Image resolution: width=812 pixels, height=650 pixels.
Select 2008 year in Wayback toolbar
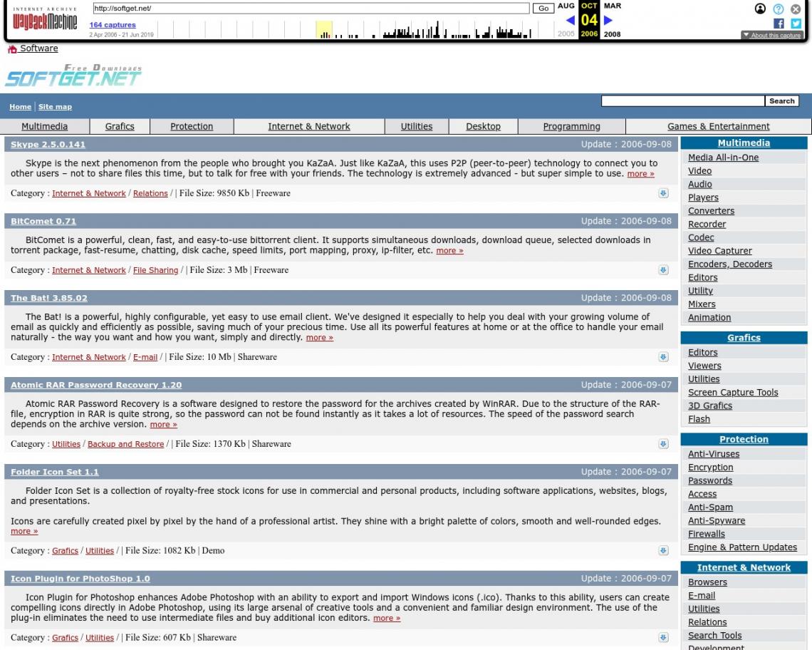(612, 34)
